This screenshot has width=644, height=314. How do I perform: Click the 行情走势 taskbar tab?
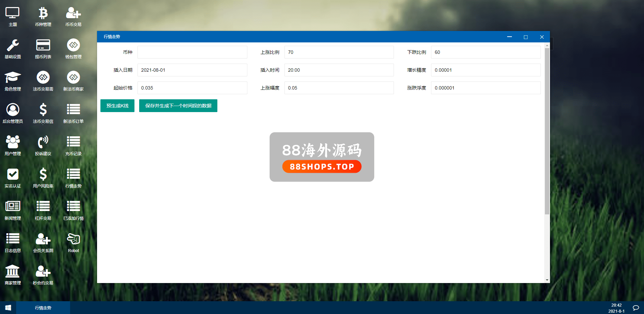(x=43, y=308)
